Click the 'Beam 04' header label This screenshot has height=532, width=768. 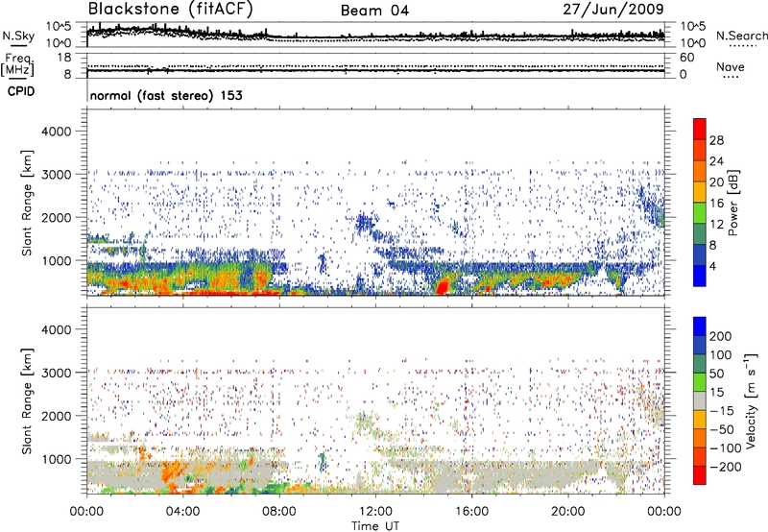(374, 11)
